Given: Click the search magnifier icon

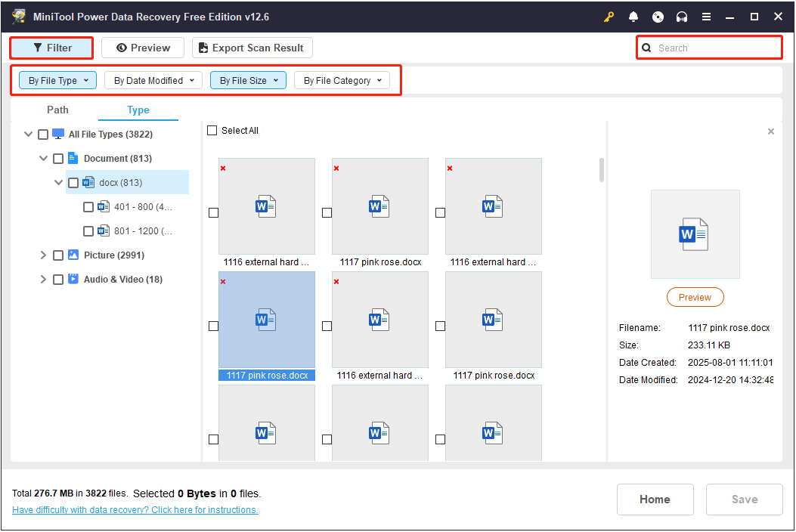Looking at the screenshot, I should coord(647,47).
